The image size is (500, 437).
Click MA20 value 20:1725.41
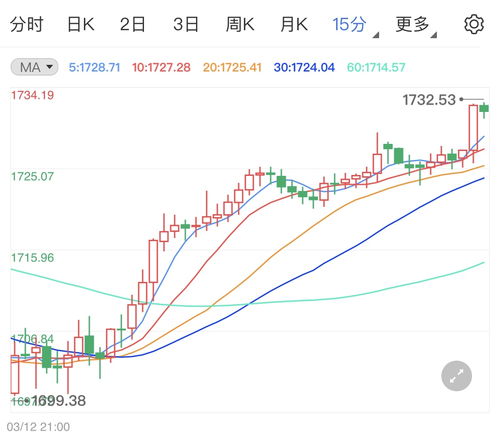pos(232,67)
